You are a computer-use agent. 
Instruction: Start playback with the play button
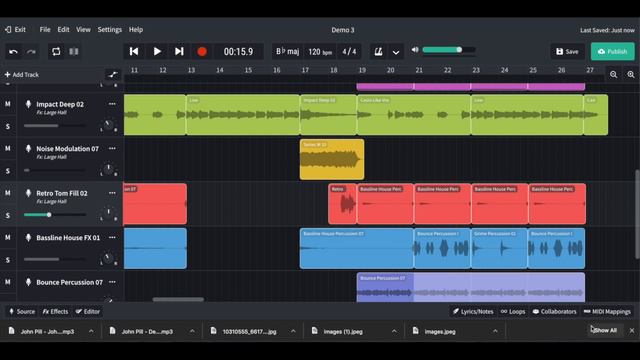[x=157, y=51]
